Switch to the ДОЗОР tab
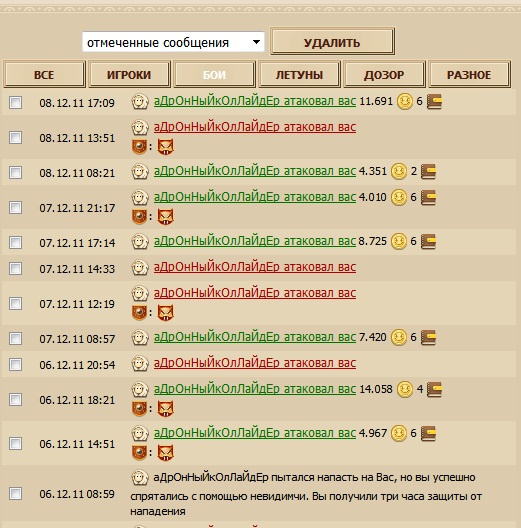 pos(384,74)
